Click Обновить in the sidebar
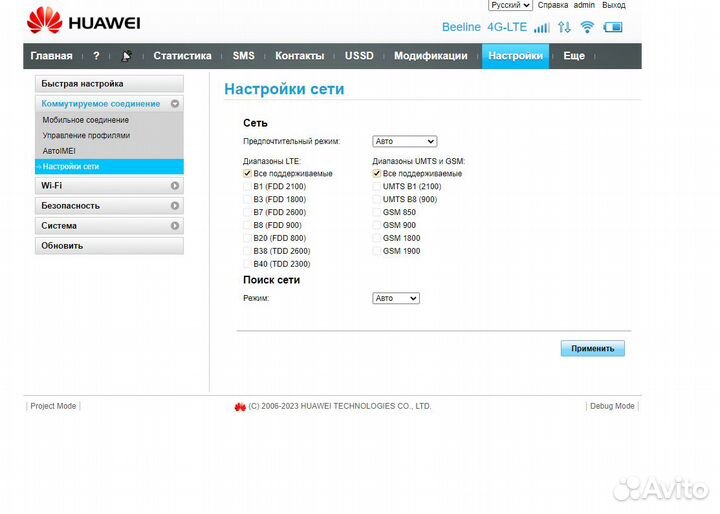 109,246
